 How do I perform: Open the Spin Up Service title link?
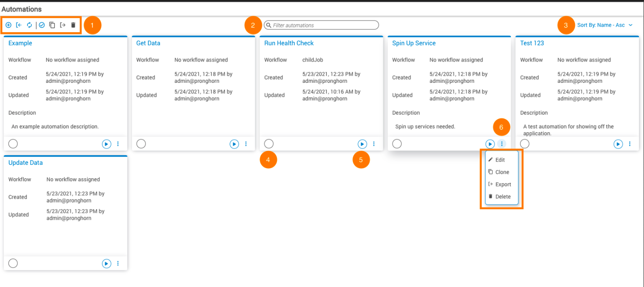click(414, 43)
